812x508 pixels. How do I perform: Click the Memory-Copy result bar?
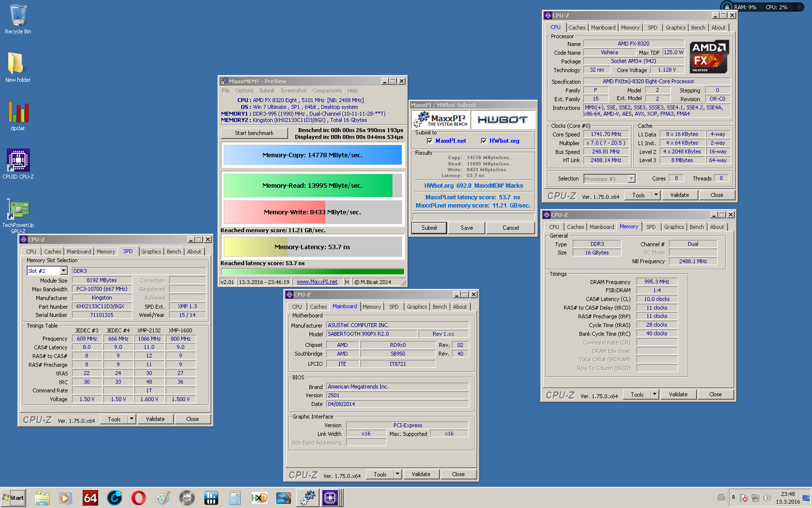click(x=312, y=155)
